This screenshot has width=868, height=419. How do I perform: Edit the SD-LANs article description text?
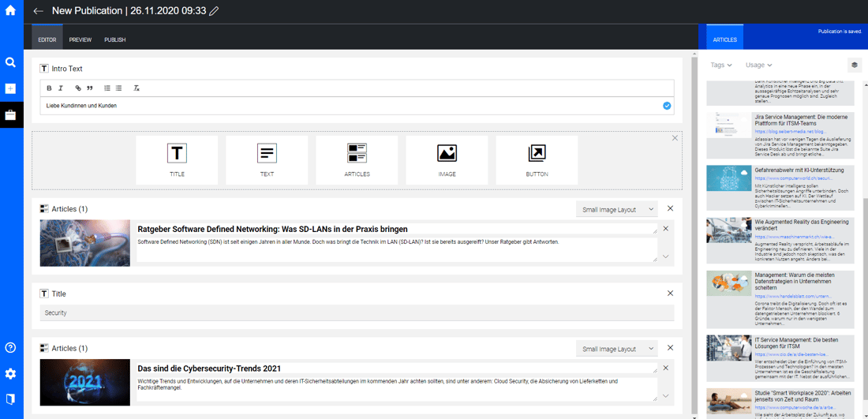397,249
